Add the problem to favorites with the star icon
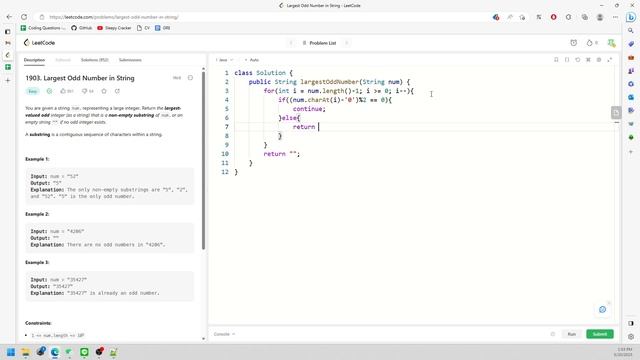640x360 pixels. click(104, 91)
